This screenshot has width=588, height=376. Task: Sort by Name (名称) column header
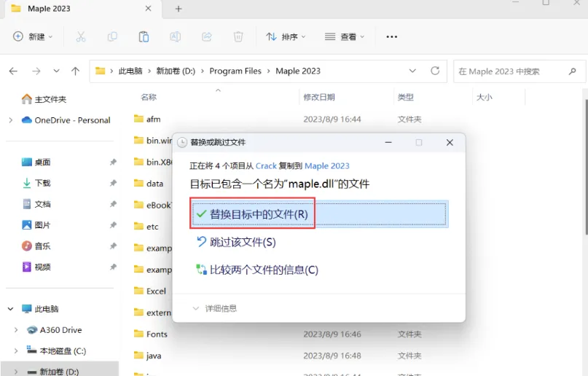tap(149, 97)
